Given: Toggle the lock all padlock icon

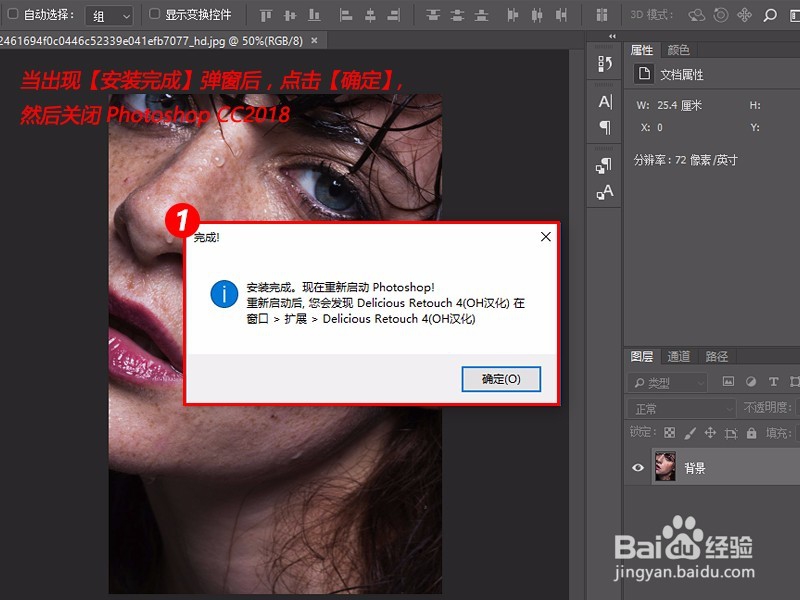Looking at the screenshot, I should [751, 433].
